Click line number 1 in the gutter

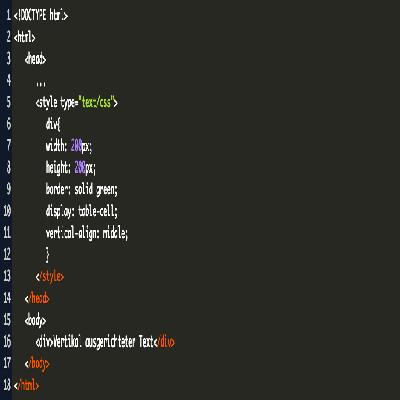tap(8, 15)
